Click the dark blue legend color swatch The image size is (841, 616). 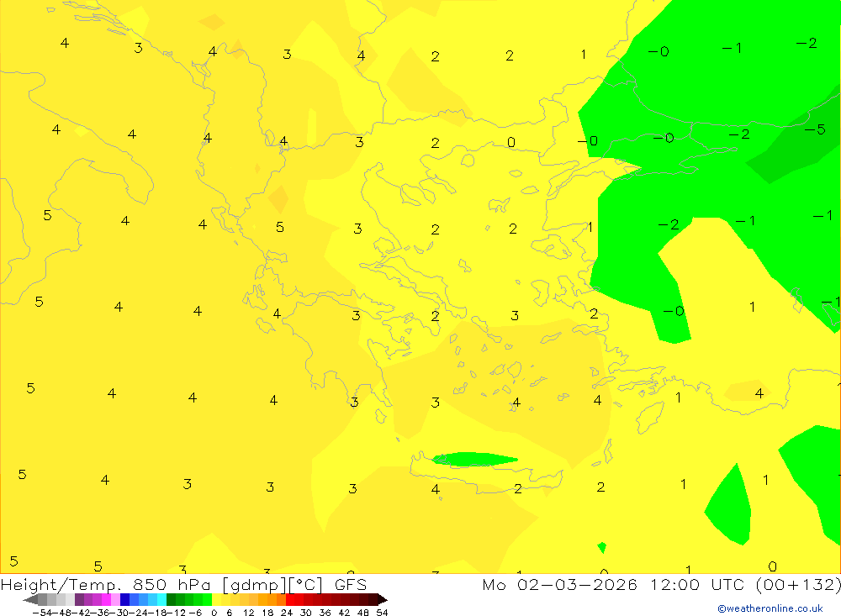pos(125,599)
